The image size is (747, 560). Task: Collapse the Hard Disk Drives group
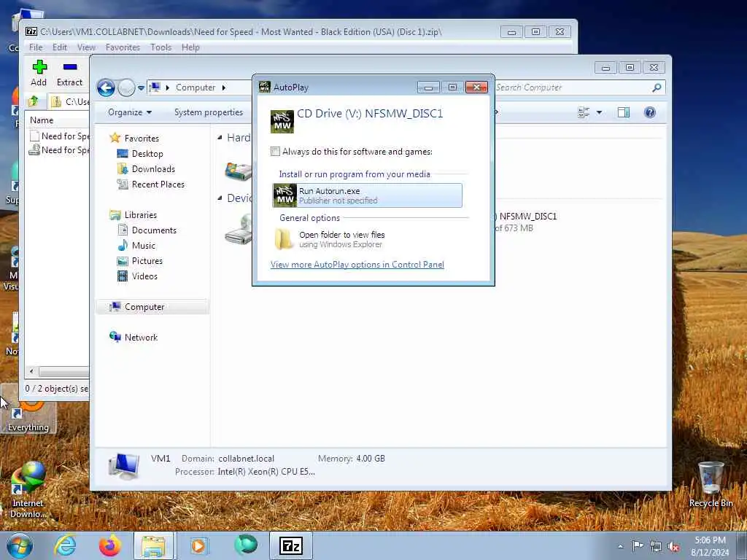(x=220, y=138)
